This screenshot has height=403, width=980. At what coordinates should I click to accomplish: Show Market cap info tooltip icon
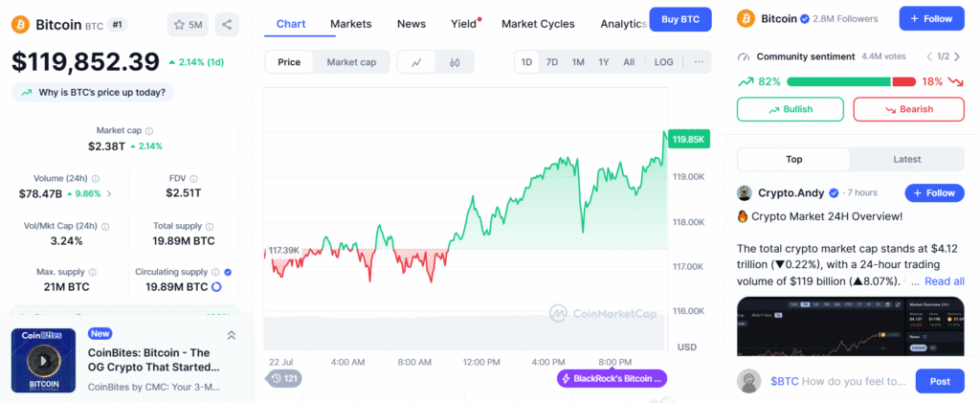pos(148,131)
